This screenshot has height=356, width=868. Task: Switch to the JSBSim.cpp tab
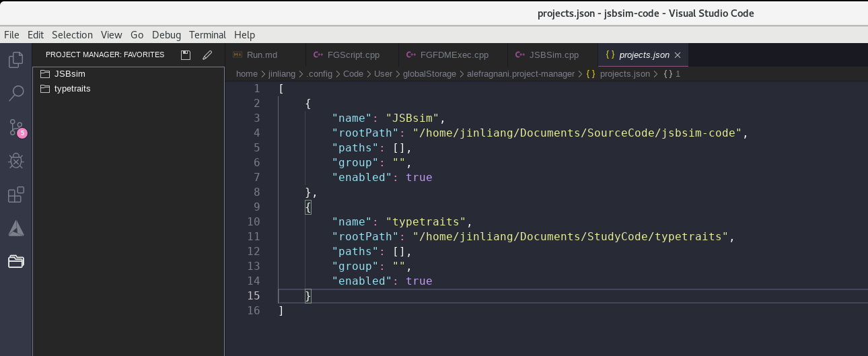552,55
